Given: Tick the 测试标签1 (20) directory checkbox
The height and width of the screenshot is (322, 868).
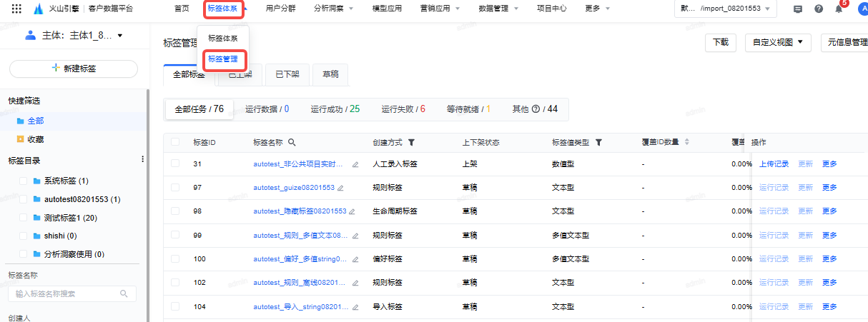Looking at the screenshot, I should (x=24, y=217).
